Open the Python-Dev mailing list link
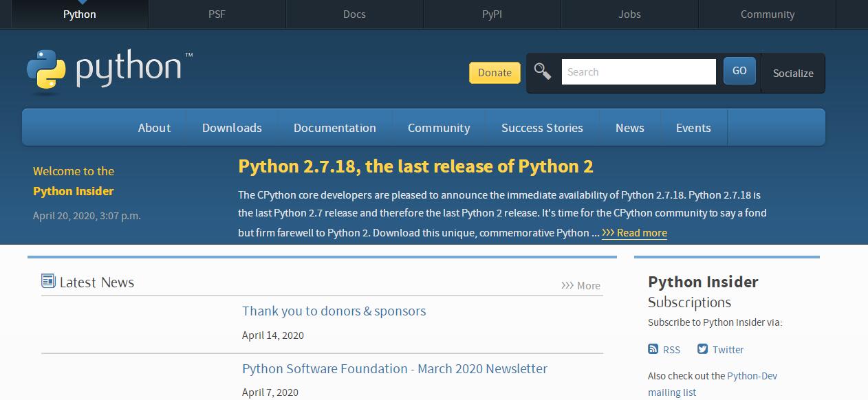 point(713,384)
